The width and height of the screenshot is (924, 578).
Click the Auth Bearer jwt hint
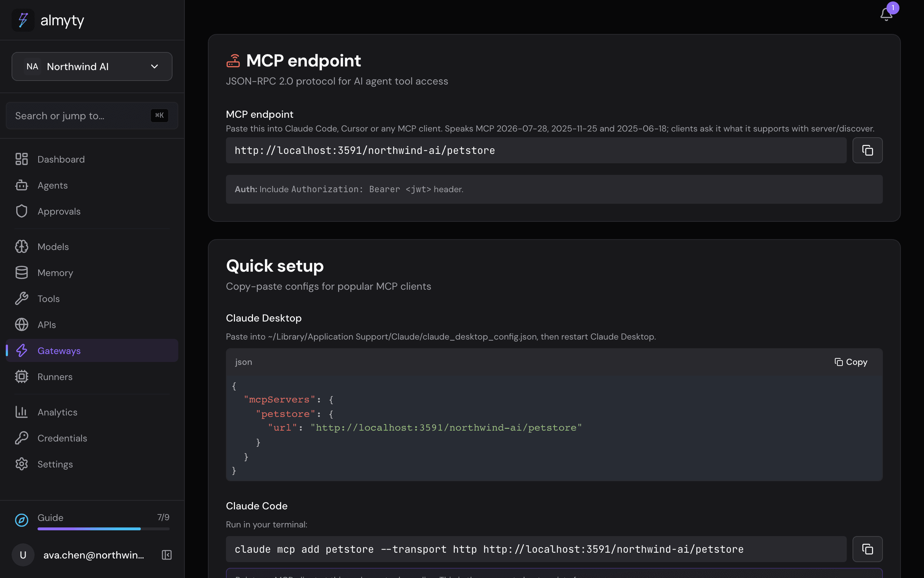click(x=554, y=189)
